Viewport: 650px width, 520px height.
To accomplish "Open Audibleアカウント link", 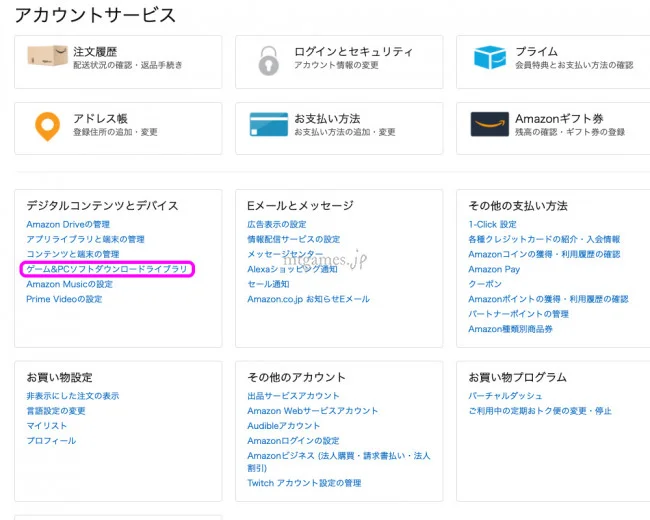I will [x=284, y=426].
